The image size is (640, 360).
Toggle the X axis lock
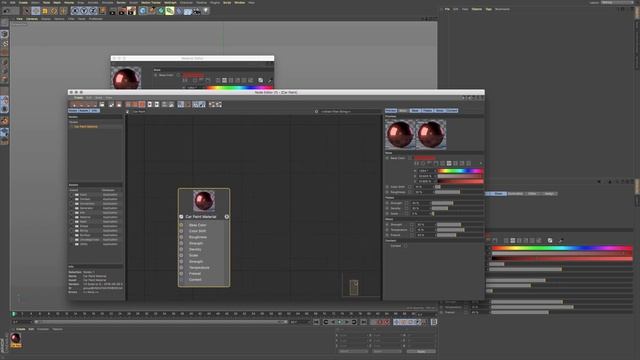click(75, 11)
